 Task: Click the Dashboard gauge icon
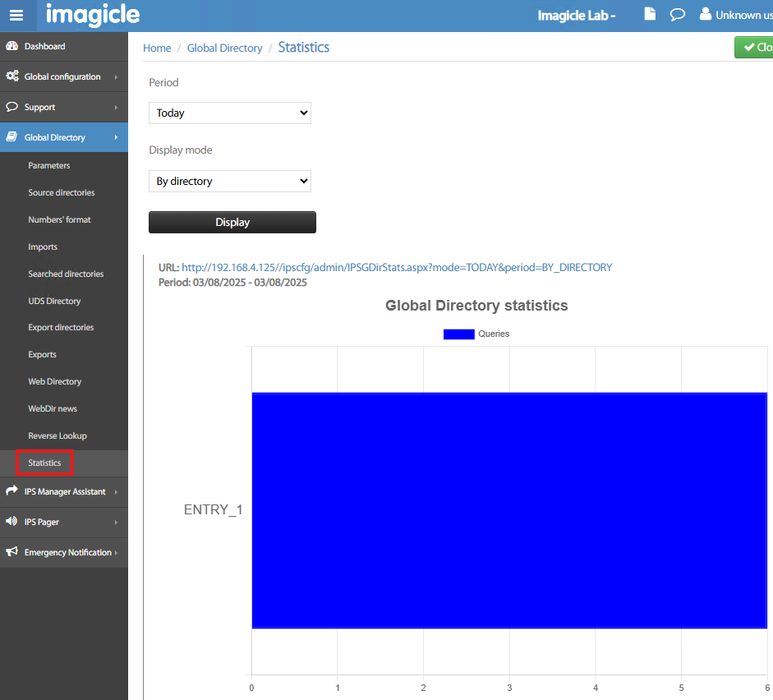[12, 47]
